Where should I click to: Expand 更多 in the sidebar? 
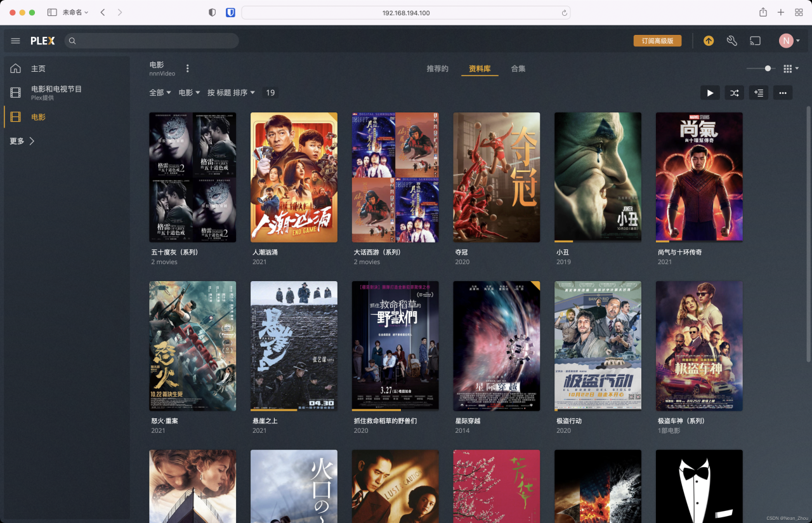[22, 141]
